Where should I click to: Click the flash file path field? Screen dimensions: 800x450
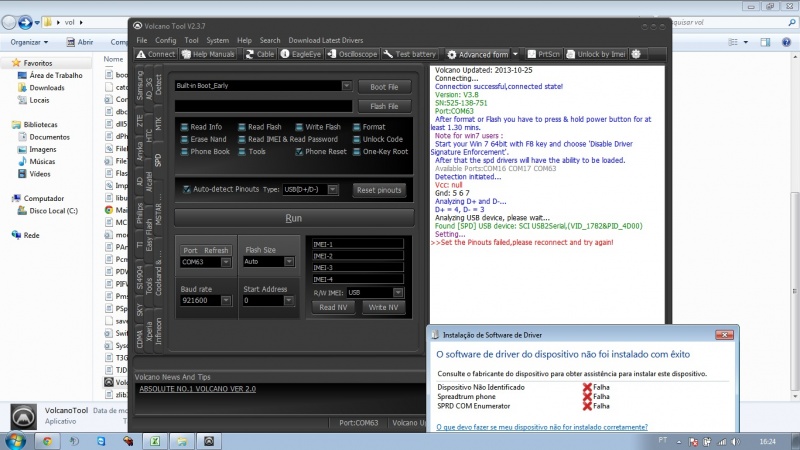coord(263,106)
